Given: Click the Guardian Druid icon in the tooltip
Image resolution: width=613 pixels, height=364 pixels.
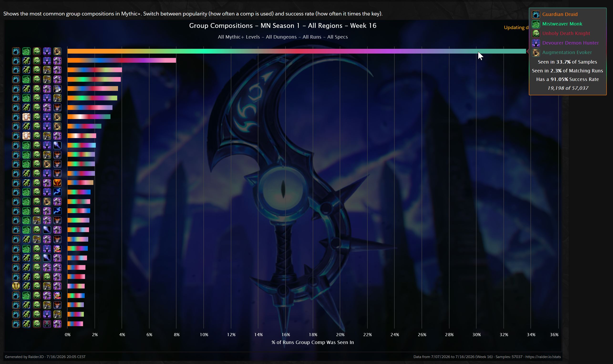Looking at the screenshot, I should pyautogui.click(x=536, y=15).
